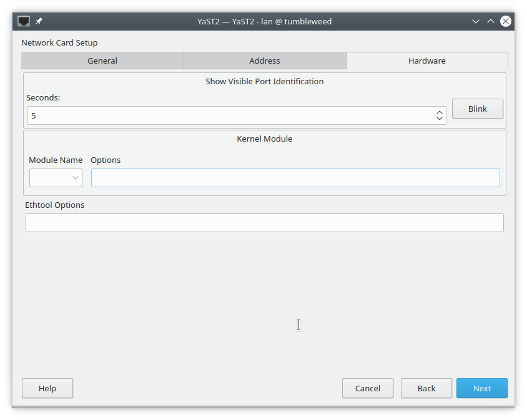Viewport: 527px width, 420px height.
Task: Increase the Seconds value with the up arrow
Action: pyautogui.click(x=440, y=112)
